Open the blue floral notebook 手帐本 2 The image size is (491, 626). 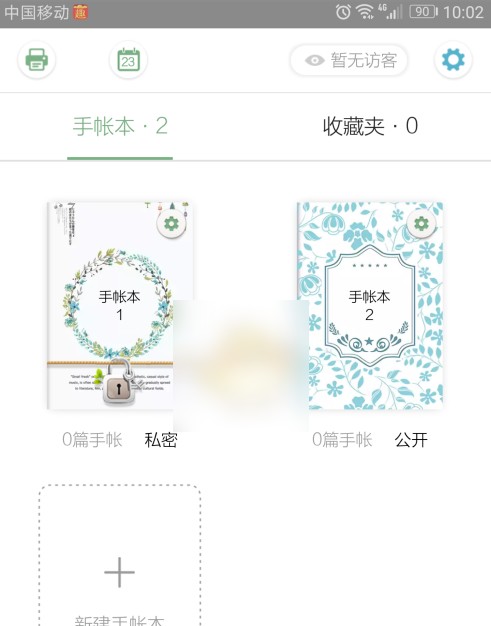coord(370,306)
